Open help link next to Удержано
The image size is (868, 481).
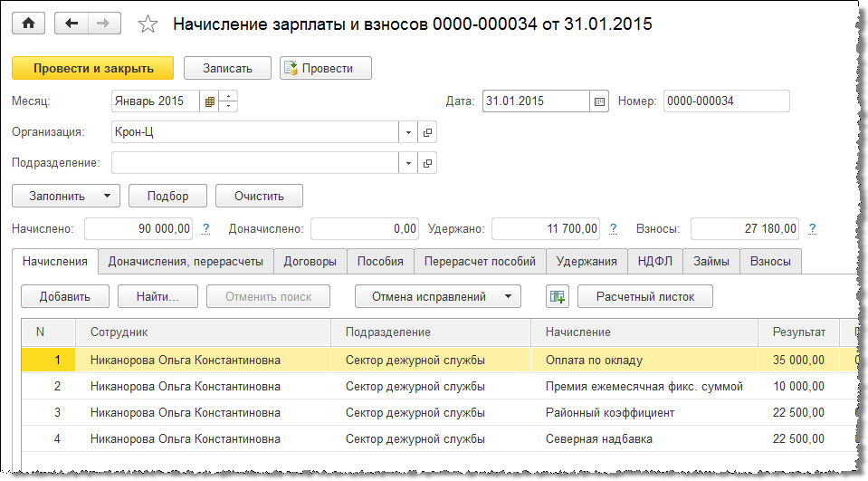614,228
